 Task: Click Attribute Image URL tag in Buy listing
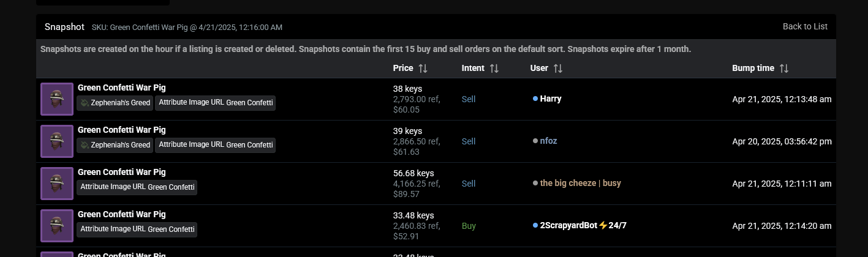(137, 229)
